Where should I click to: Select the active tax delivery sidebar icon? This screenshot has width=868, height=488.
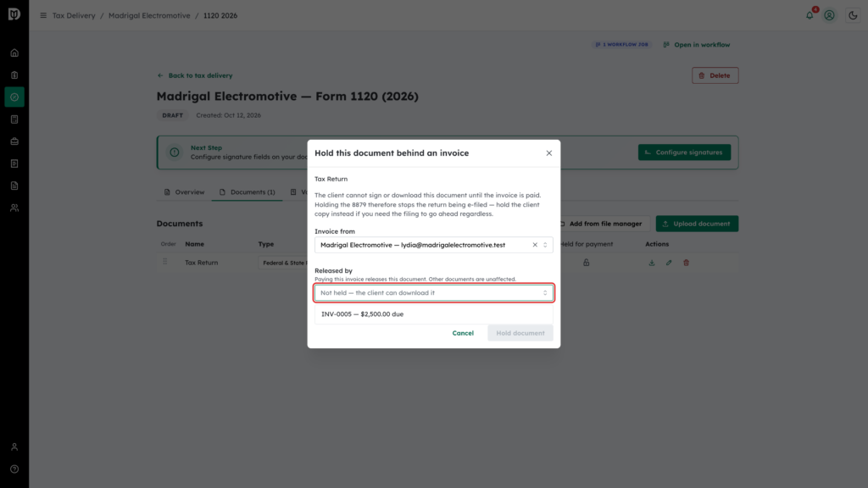(14, 97)
